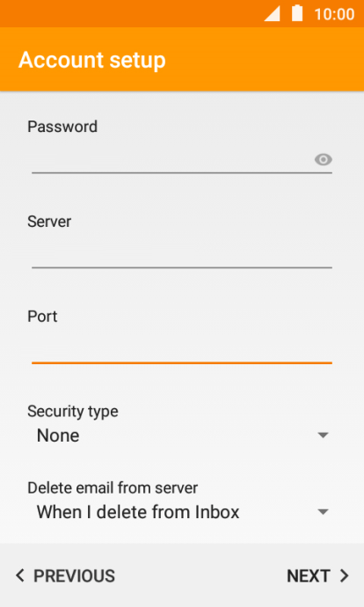Tap the Account setup title
Viewport: 364px width, 607px height.
point(92,60)
